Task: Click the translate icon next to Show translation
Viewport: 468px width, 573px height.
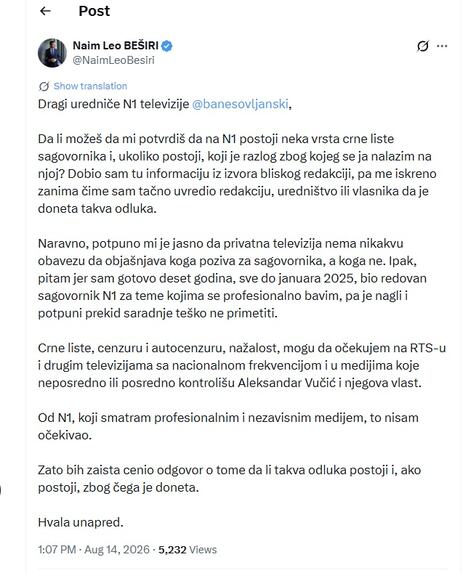Action: click(44, 86)
